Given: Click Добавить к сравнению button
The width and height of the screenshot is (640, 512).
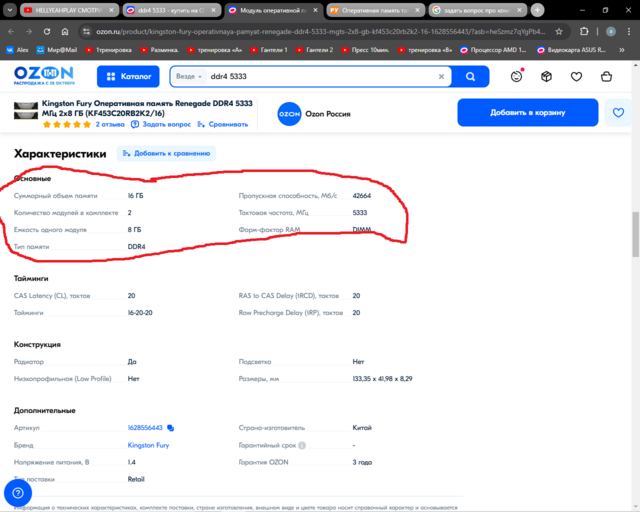Looking at the screenshot, I should (x=167, y=154).
